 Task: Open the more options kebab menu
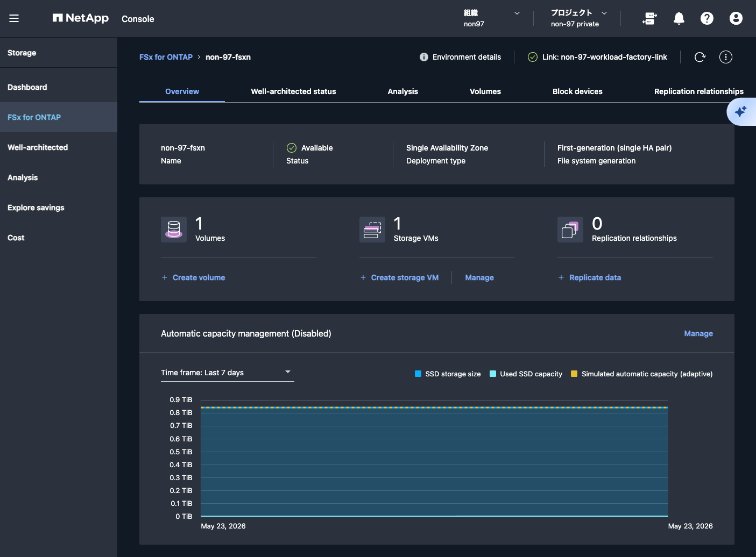(x=726, y=57)
